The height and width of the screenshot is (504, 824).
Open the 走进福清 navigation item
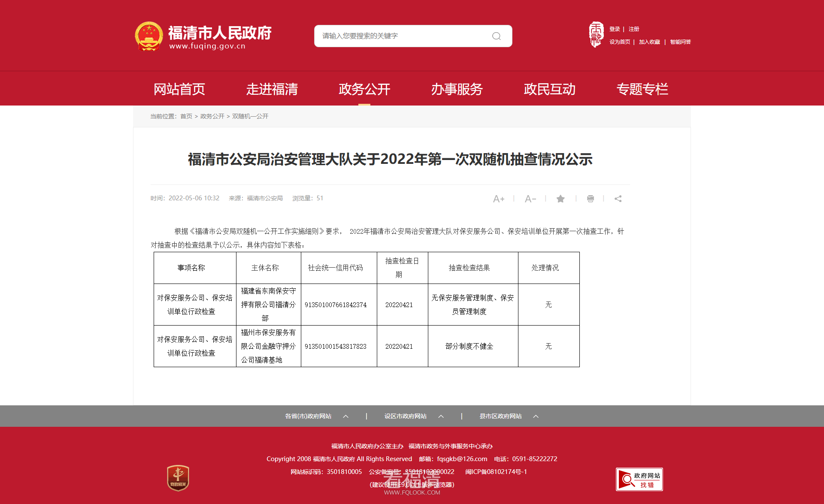pyautogui.click(x=272, y=89)
